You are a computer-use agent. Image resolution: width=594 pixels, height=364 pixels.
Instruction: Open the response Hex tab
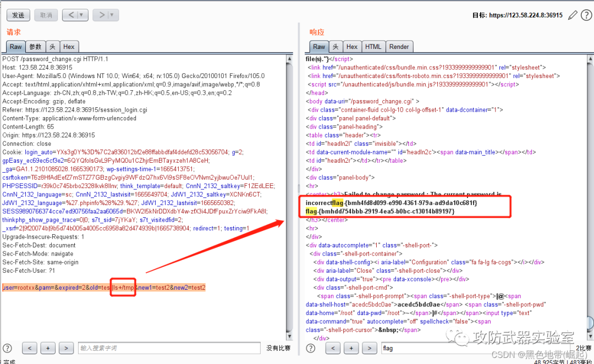tap(352, 47)
